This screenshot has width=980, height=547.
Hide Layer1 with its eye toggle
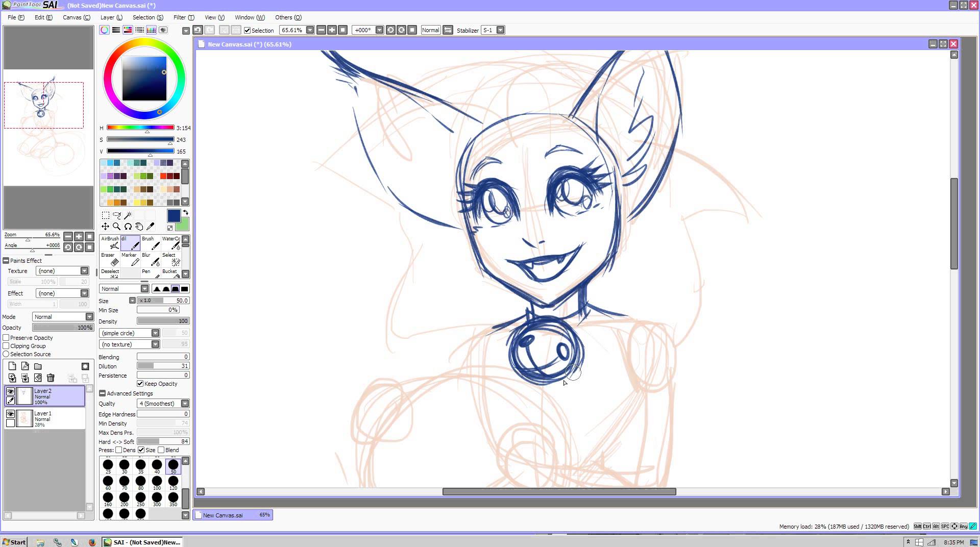tap(10, 414)
